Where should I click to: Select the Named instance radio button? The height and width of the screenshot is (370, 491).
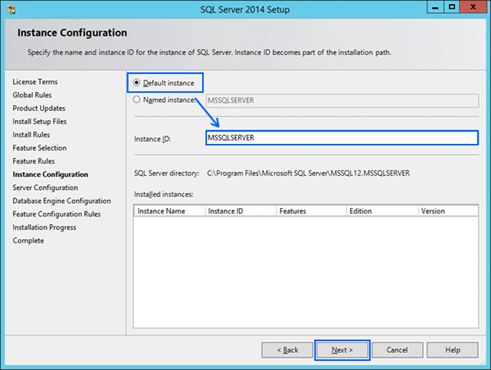[136, 99]
